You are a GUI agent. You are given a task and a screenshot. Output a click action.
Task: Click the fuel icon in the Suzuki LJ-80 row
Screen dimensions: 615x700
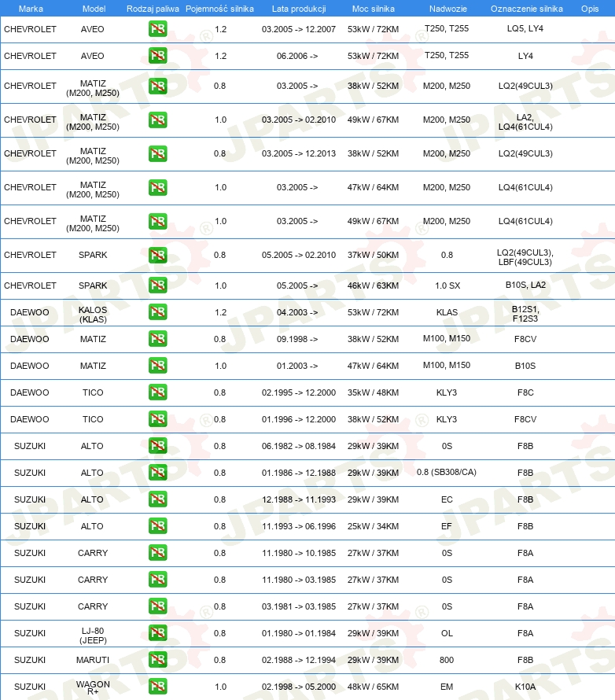(157, 633)
